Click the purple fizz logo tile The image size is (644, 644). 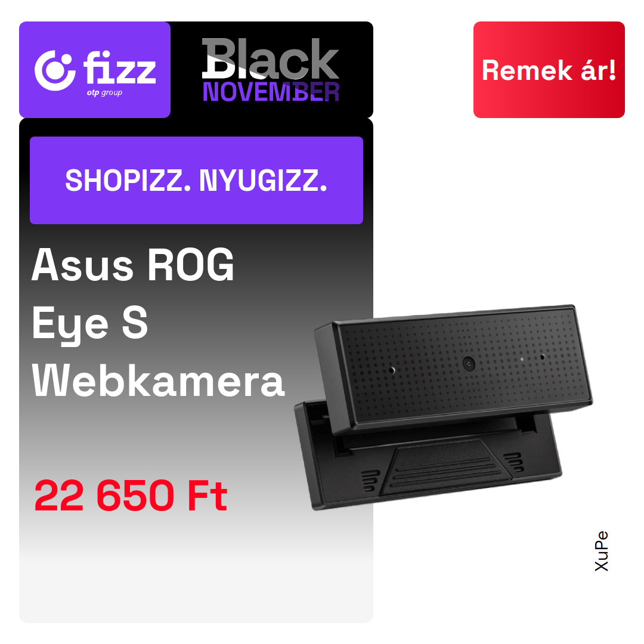(x=94, y=70)
